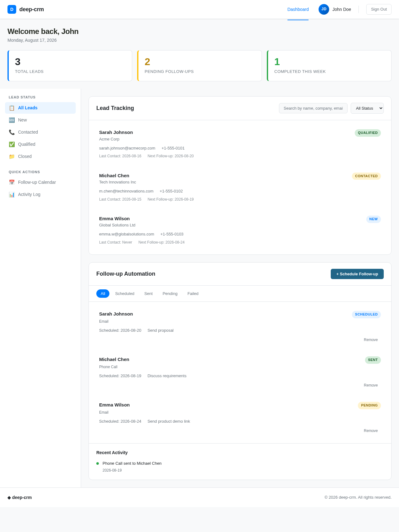
Task: Click the blue D logo icon
Action: (x=12, y=9)
